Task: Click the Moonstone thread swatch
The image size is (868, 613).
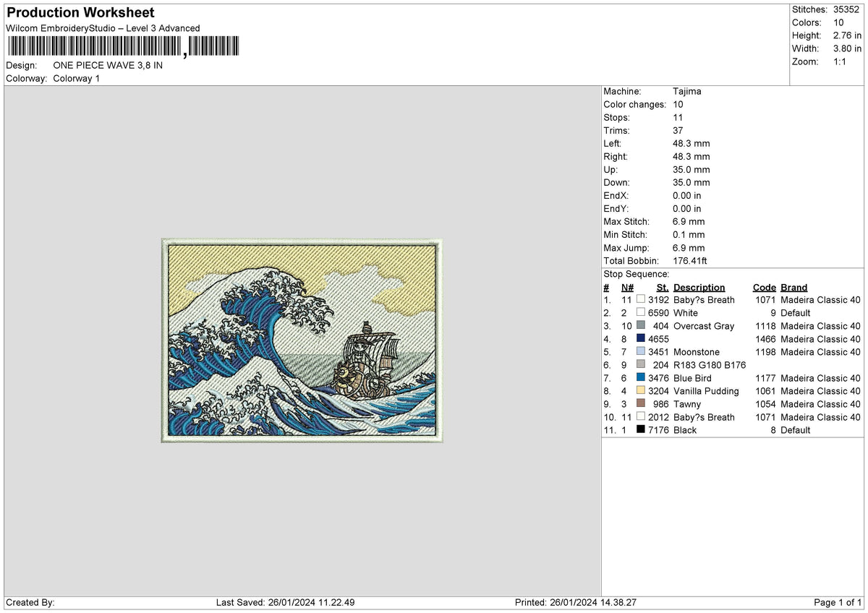Action: click(641, 352)
